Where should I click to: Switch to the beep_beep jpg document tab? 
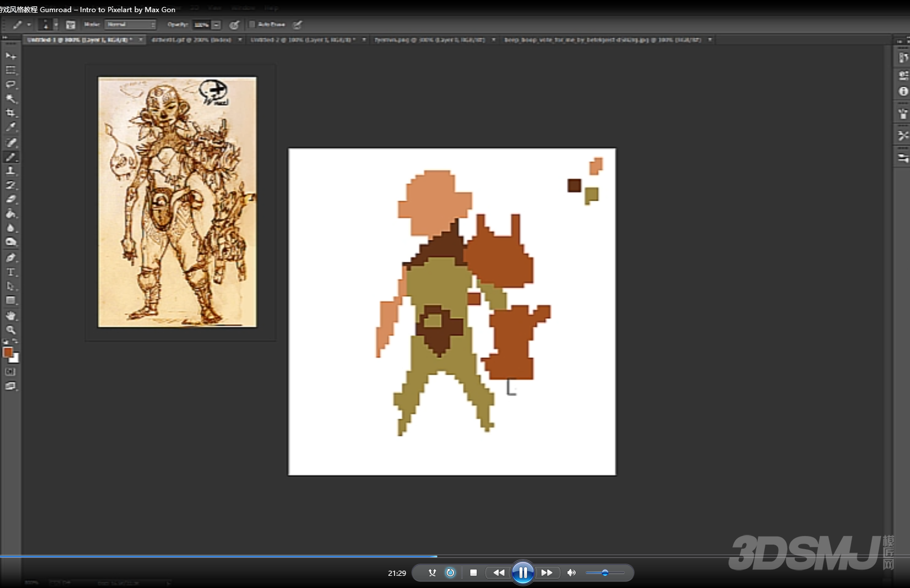coord(602,40)
